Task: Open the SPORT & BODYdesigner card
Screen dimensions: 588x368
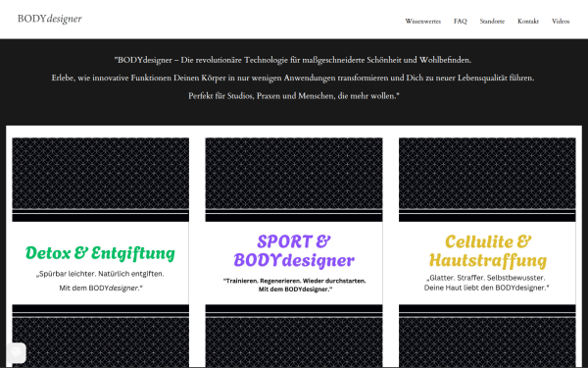Action: click(x=294, y=252)
